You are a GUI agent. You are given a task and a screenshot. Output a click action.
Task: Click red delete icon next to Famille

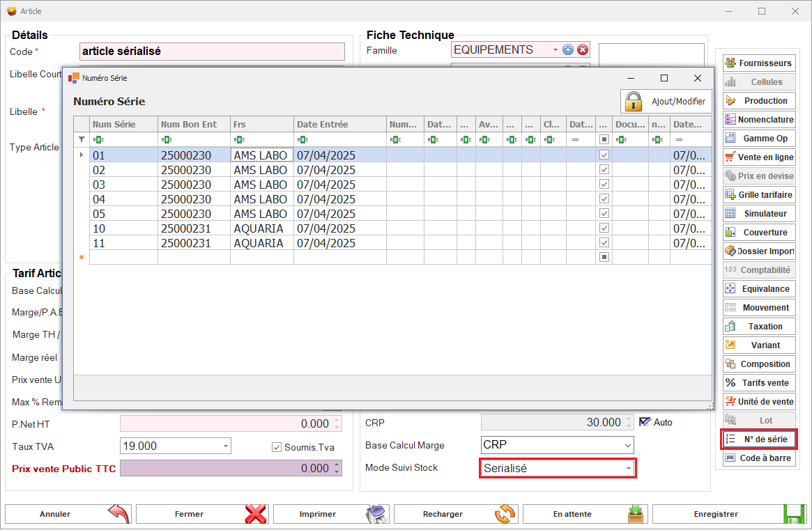click(583, 49)
